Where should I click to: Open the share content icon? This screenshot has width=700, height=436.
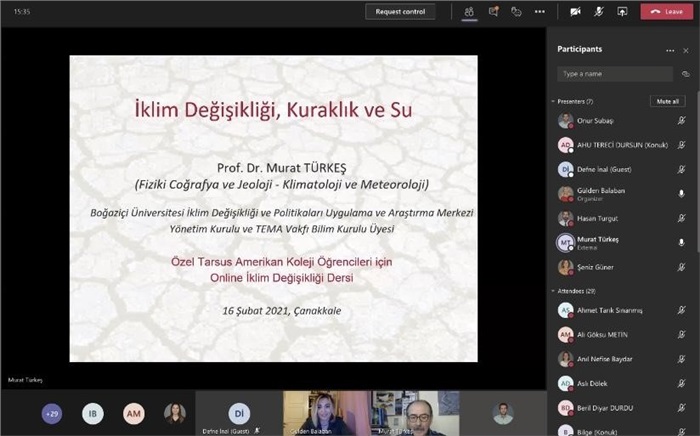pos(622,12)
